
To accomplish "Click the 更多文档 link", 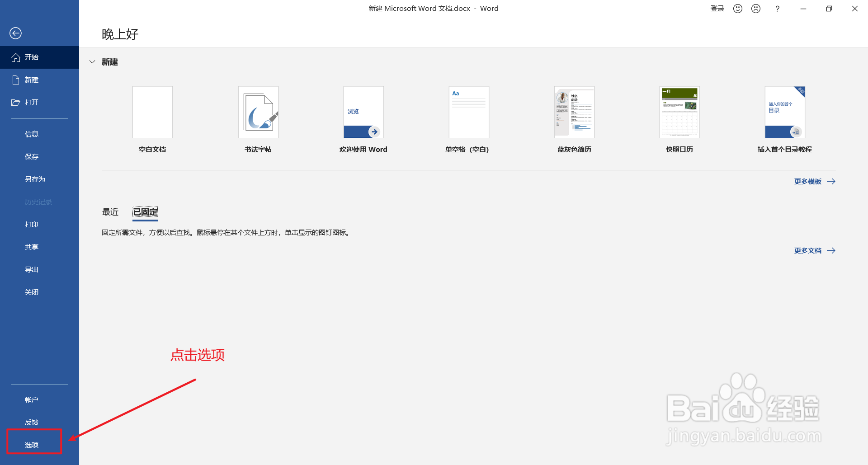I will click(815, 251).
